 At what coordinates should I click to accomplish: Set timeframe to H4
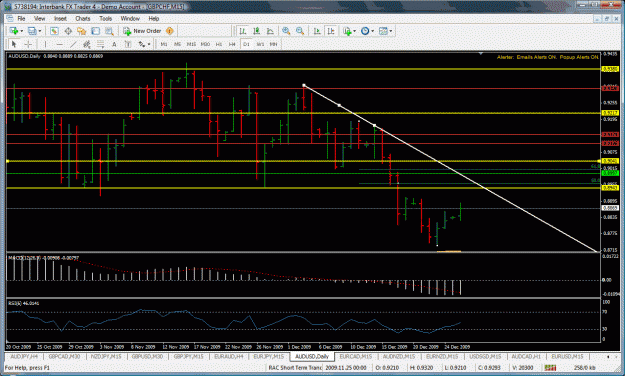[x=232, y=44]
